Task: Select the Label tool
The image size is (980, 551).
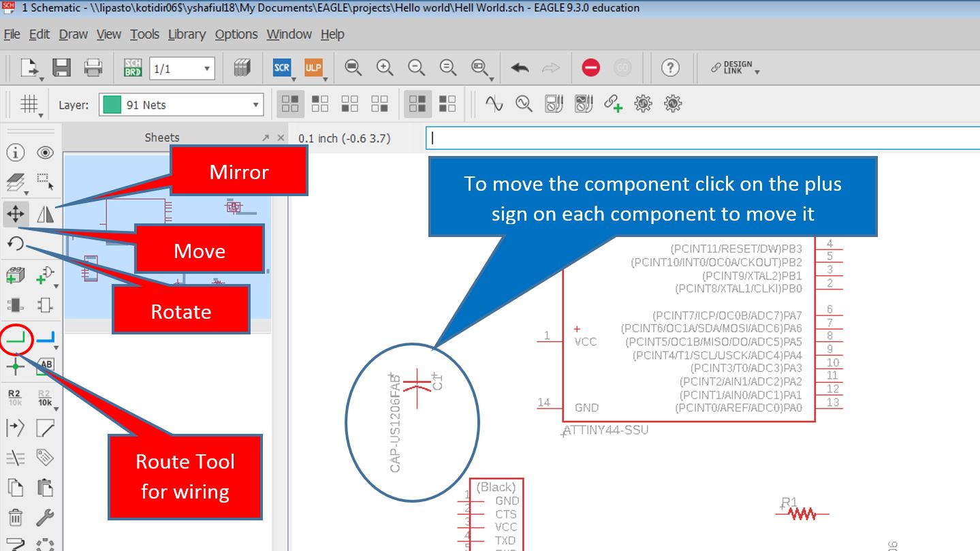Action: [x=45, y=366]
